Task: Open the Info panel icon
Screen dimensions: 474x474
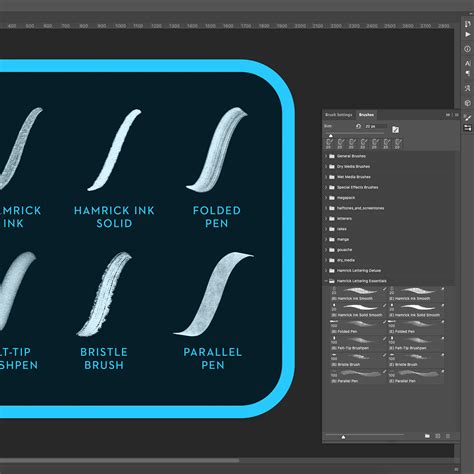Action: [x=467, y=49]
